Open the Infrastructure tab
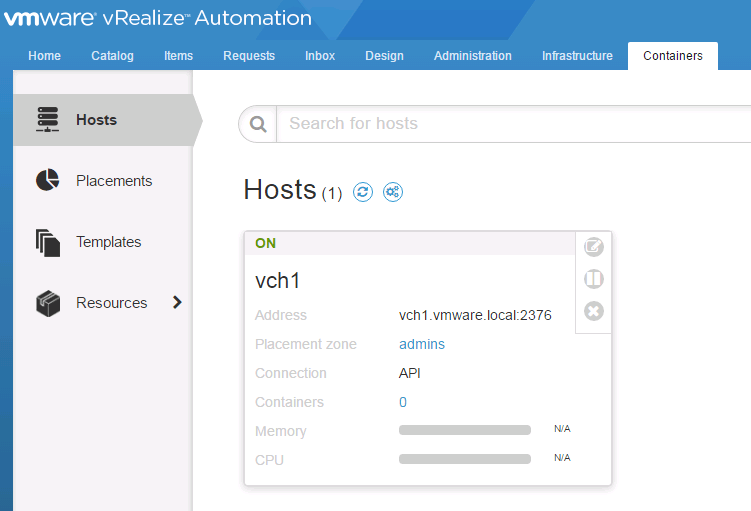751x511 pixels. point(577,56)
